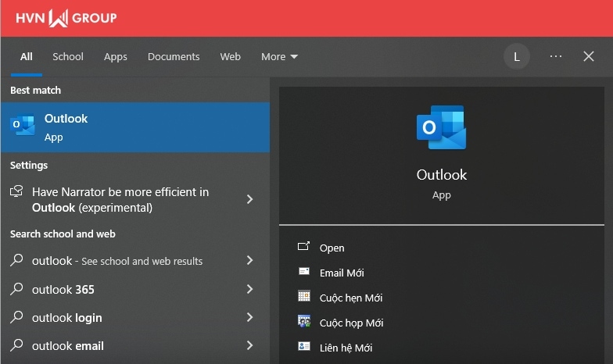
Task: Select the outlook email search suggestion
Action: pos(68,346)
